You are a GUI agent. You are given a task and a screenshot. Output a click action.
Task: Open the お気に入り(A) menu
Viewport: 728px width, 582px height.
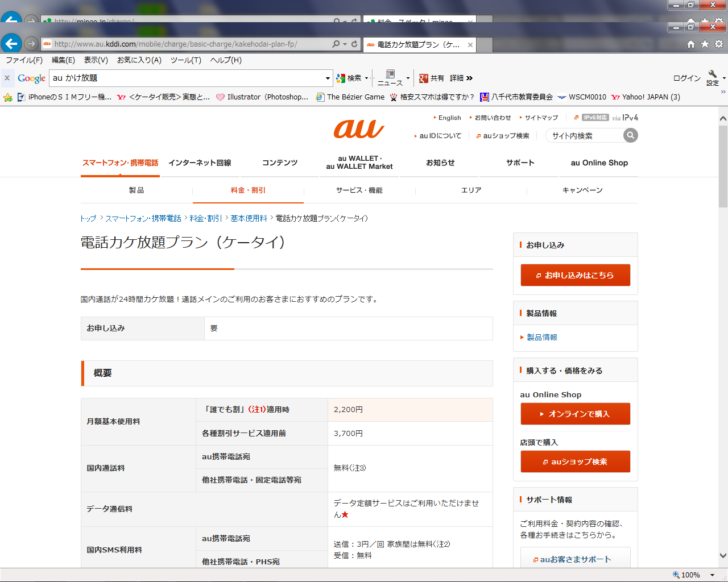click(139, 60)
